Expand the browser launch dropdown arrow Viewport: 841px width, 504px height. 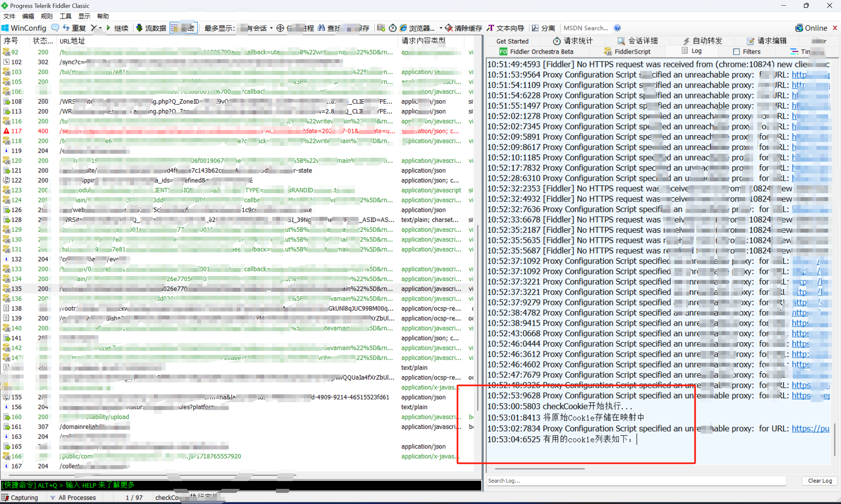(x=440, y=28)
